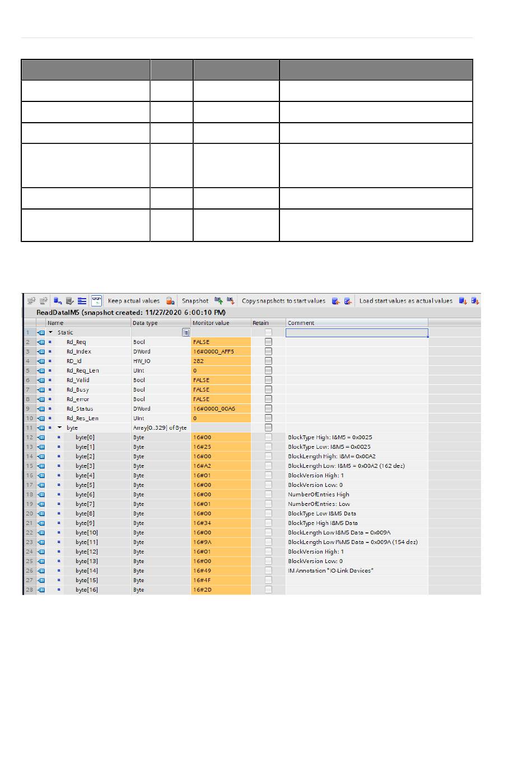Collapse the Static section arrow
The image size is (532, 767).
[x=50, y=333]
